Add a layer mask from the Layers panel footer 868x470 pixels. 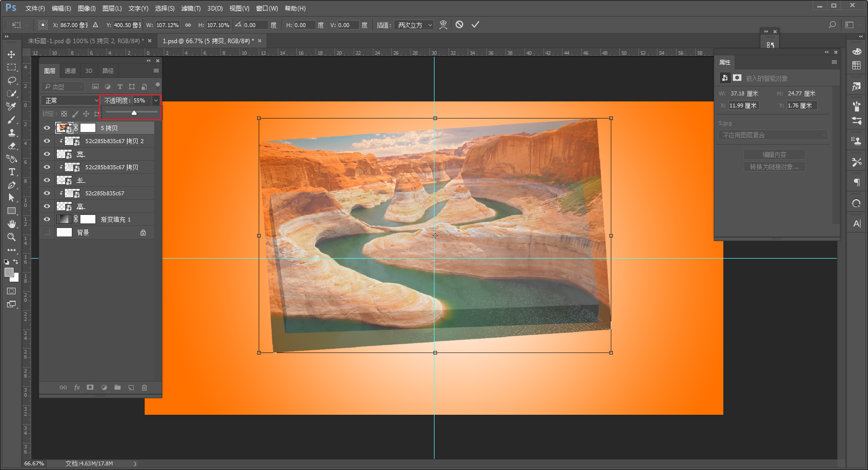point(90,388)
